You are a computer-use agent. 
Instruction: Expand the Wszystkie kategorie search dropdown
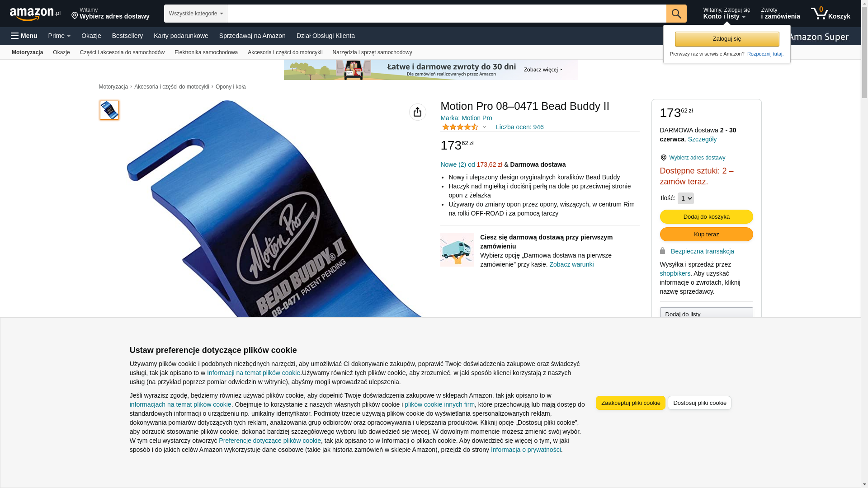(196, 14)
